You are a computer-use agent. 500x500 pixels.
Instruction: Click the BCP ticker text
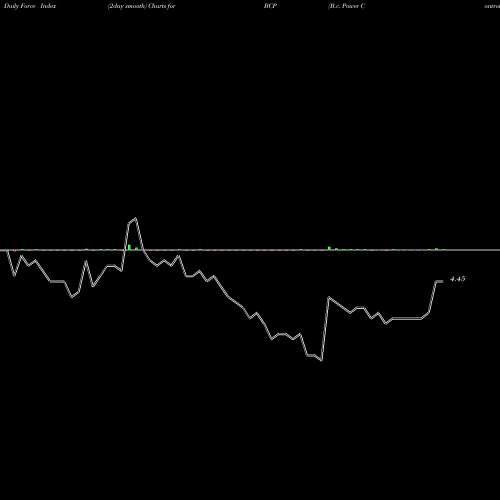(270, 6)
